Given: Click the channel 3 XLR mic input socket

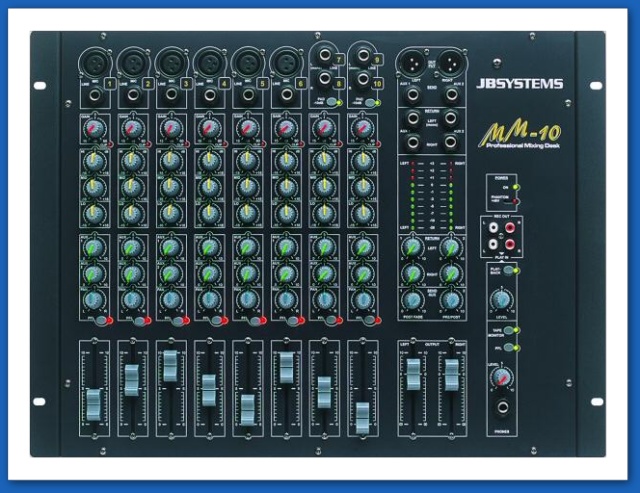Looking at the screenshot, I should [171, 63].
